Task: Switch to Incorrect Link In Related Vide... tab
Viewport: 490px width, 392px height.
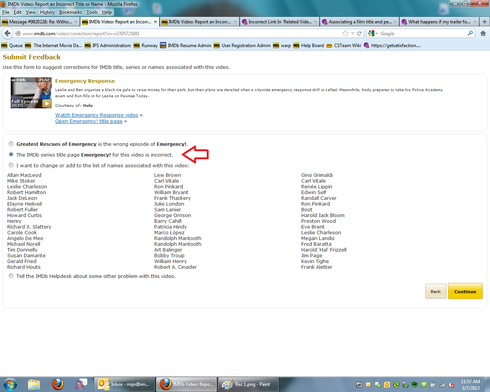Action: tap(279, 22)
